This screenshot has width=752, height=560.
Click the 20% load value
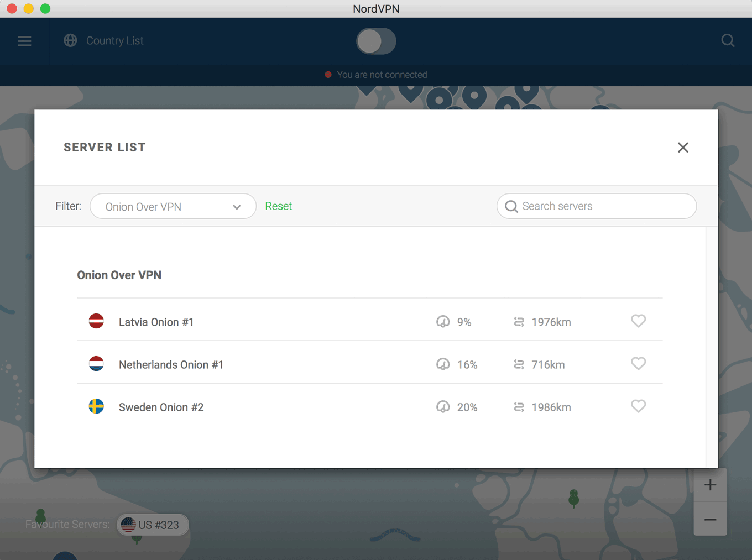(467, 407)
